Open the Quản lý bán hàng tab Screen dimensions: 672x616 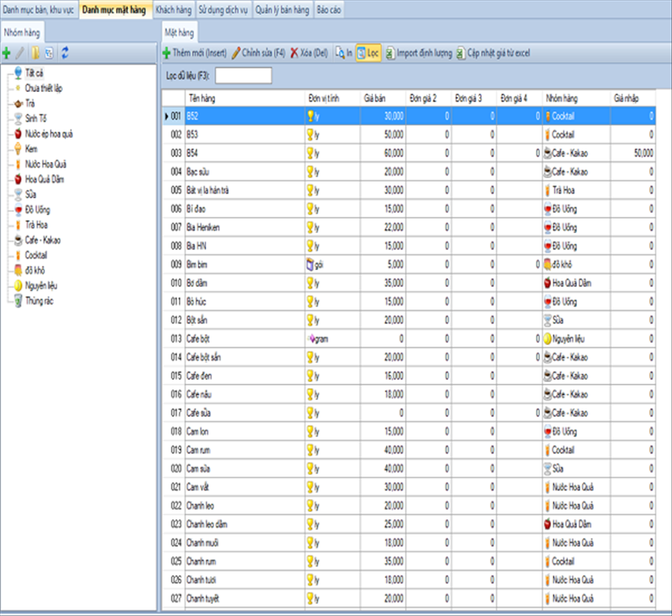(282, 10)
